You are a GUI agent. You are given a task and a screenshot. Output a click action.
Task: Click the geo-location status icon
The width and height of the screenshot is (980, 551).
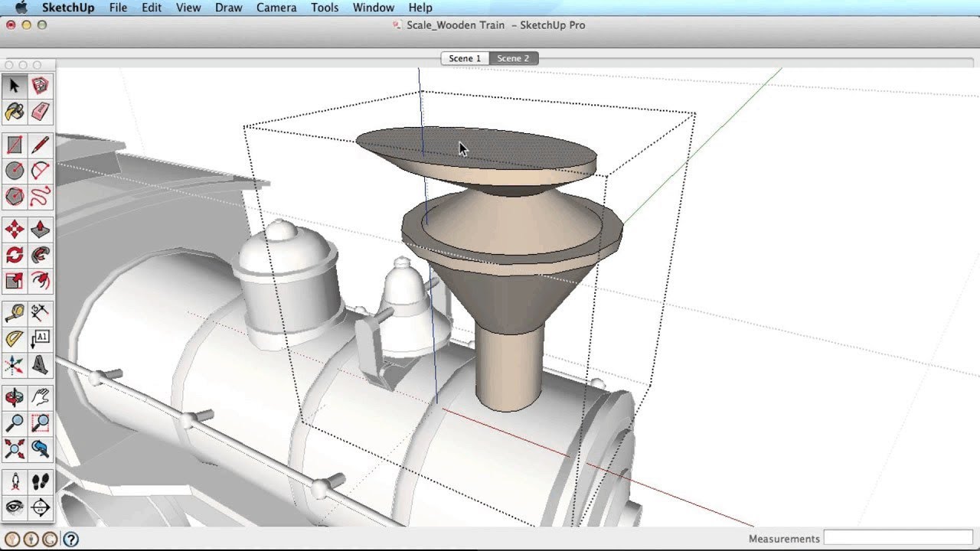11,539
